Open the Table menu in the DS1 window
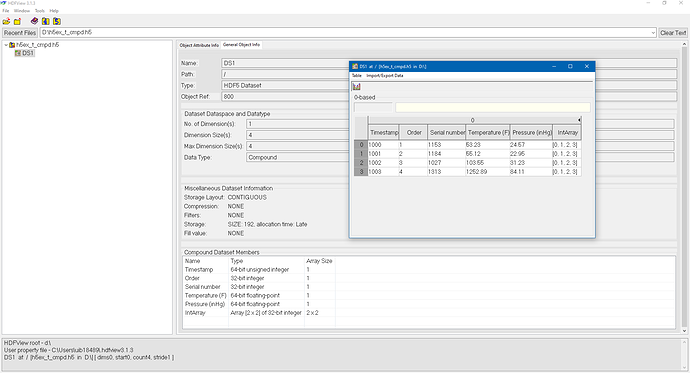This screenshot has width=690, height=373. pyautogui.click(x=356, y=76)
